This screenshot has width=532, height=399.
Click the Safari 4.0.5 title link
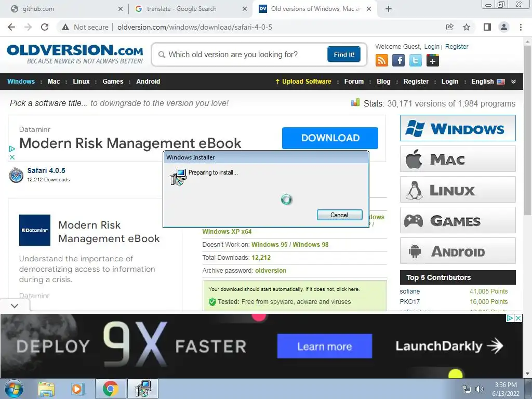click(46, 170)
